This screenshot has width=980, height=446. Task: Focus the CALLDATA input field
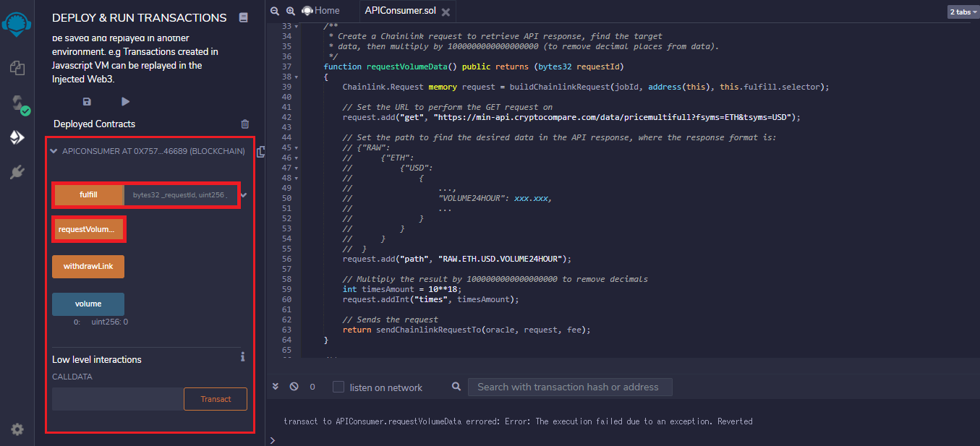[118, 399]
